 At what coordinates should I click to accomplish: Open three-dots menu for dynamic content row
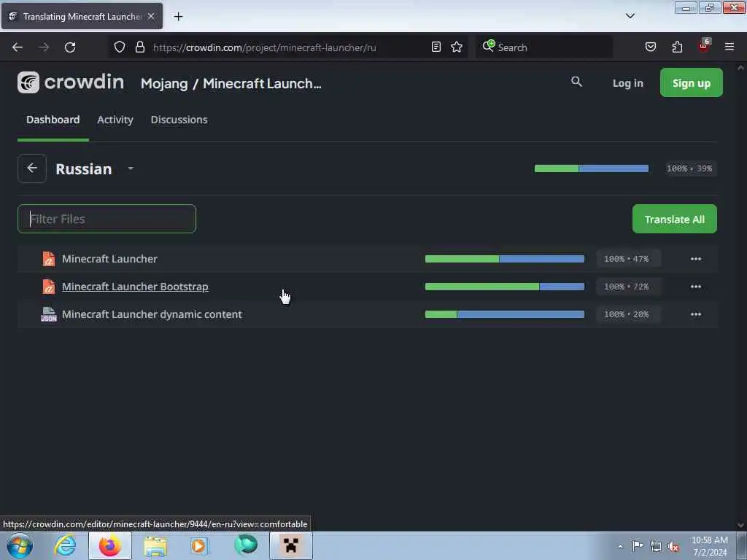pyautogui.click(x=695, y=314)
